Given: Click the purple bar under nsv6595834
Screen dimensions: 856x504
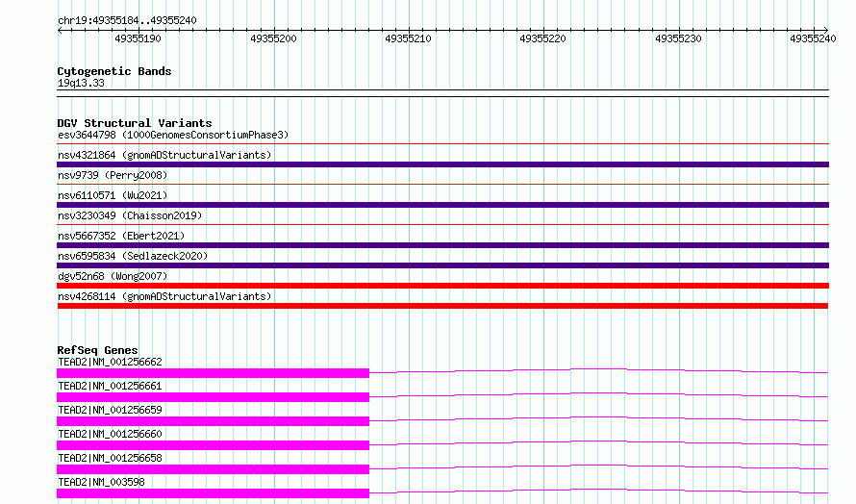Looking at the screenshot, I should point(442,265).
